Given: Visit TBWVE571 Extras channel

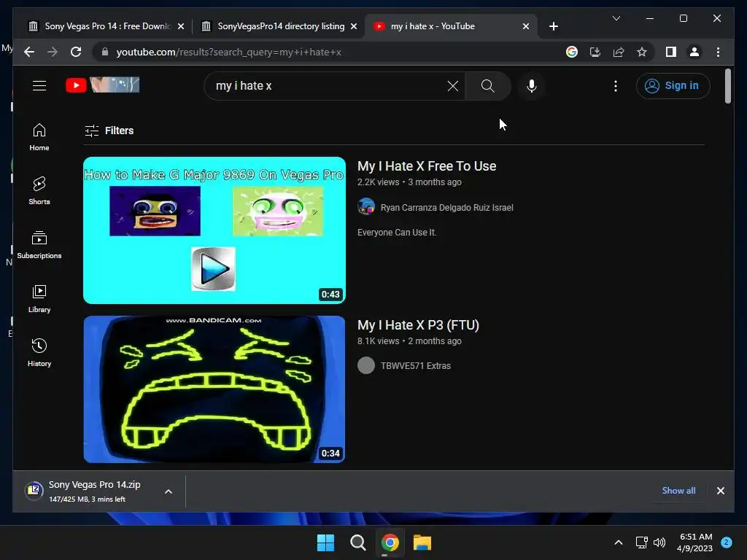Looking at the screenshot, I should tap(415, 366).
